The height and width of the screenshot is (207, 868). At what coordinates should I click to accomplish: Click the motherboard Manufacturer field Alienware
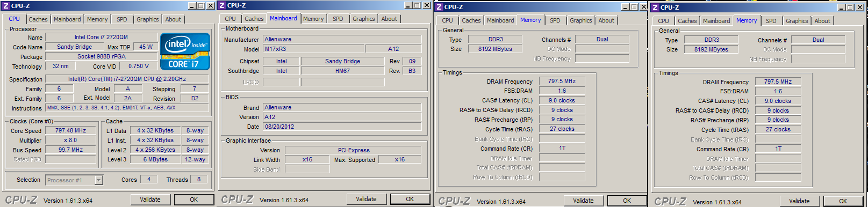point(342,39)
